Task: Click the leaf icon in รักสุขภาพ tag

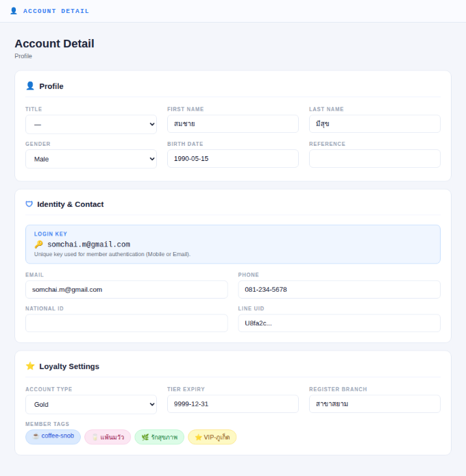Action: tap(145, 437)
